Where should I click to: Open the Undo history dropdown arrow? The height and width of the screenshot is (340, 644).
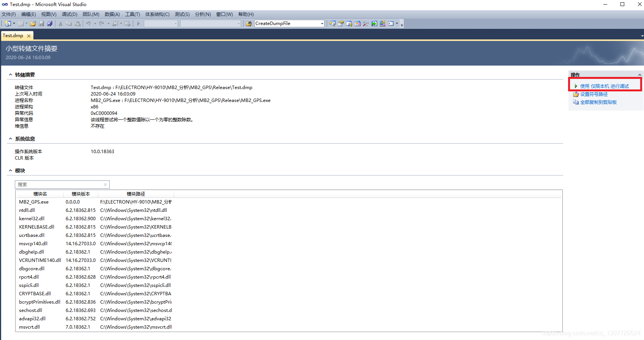pos(95,24)
